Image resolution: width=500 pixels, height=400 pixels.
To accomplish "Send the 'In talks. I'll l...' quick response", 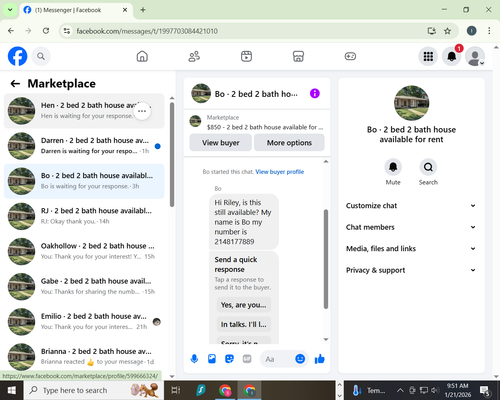I will pos(244,324).
